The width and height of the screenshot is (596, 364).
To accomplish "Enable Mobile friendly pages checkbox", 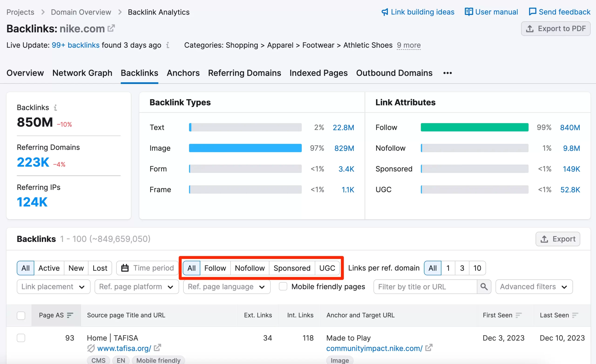I will (x=283, y=287).
